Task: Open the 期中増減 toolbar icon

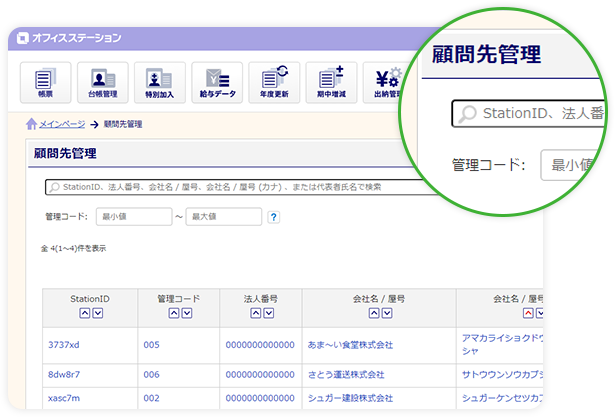Action: point(331,82)
